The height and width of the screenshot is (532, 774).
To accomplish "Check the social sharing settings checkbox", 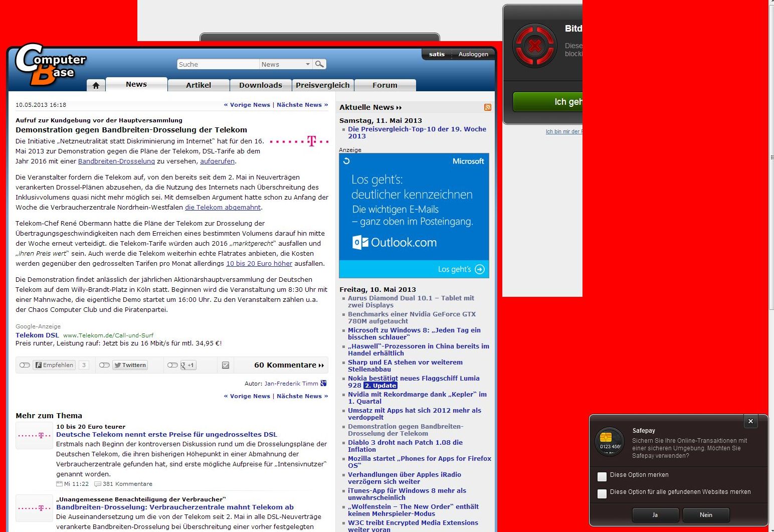I will [x=226, y=365].
